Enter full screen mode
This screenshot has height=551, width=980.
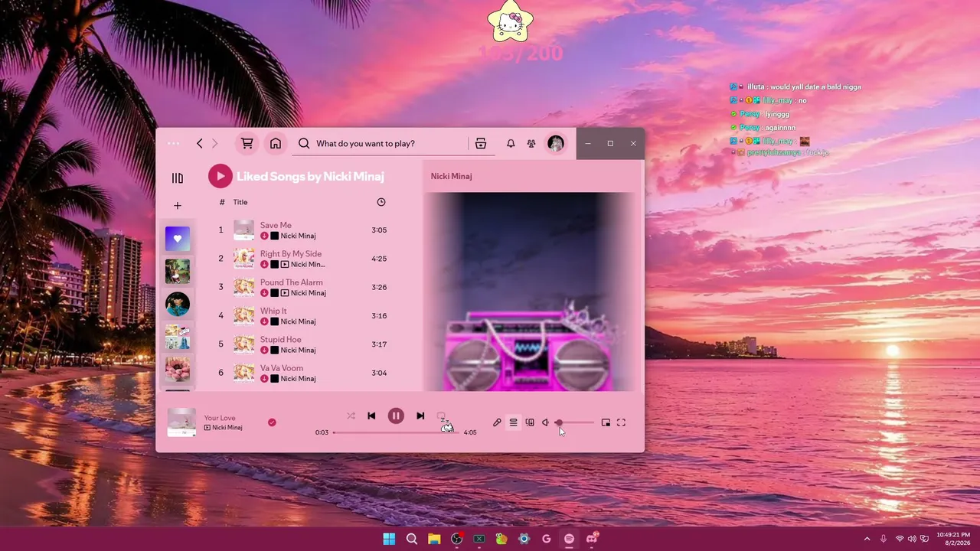coord(621,422)
